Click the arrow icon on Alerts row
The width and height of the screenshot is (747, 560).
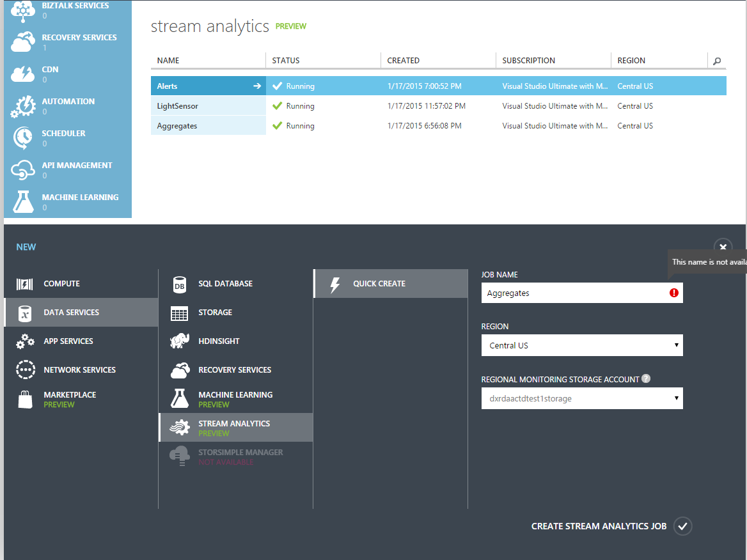click(x=257, y=86)
